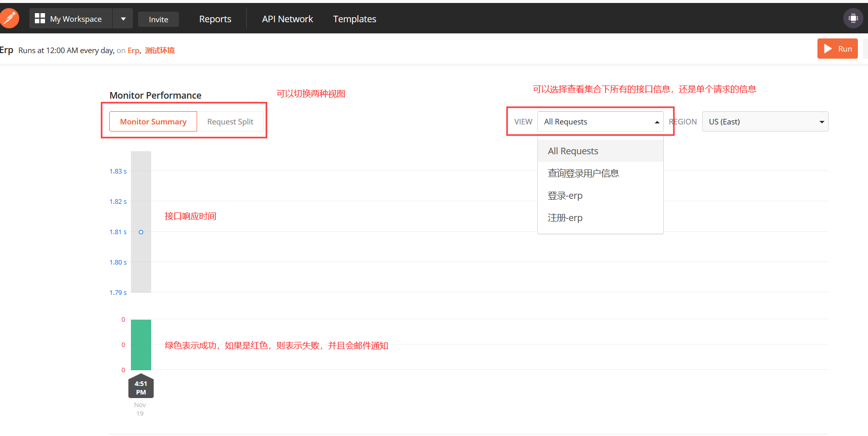Click the play icon on Run button
The image size is (868, 436).
[x=828, y=49]
